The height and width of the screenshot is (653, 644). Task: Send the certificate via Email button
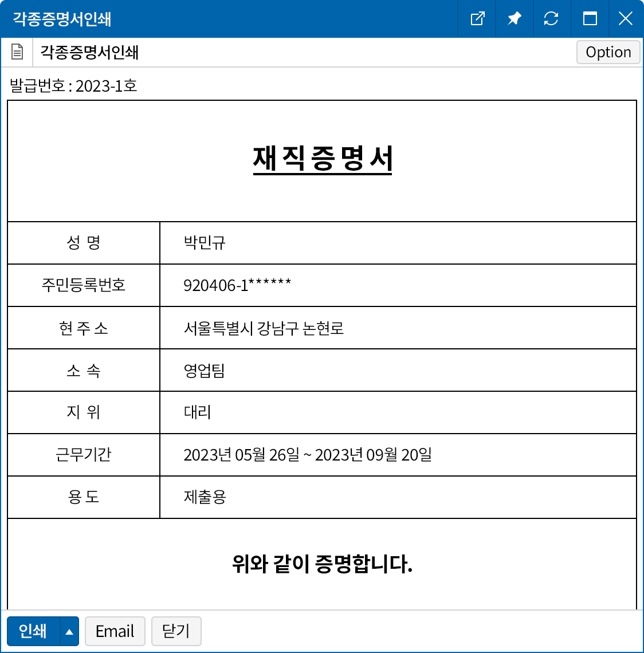coord(115,631)
